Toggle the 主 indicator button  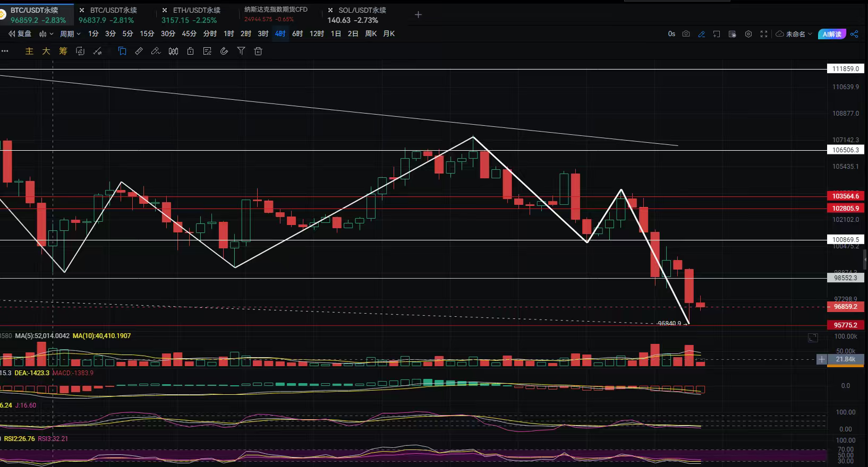(x=29, y=51)
